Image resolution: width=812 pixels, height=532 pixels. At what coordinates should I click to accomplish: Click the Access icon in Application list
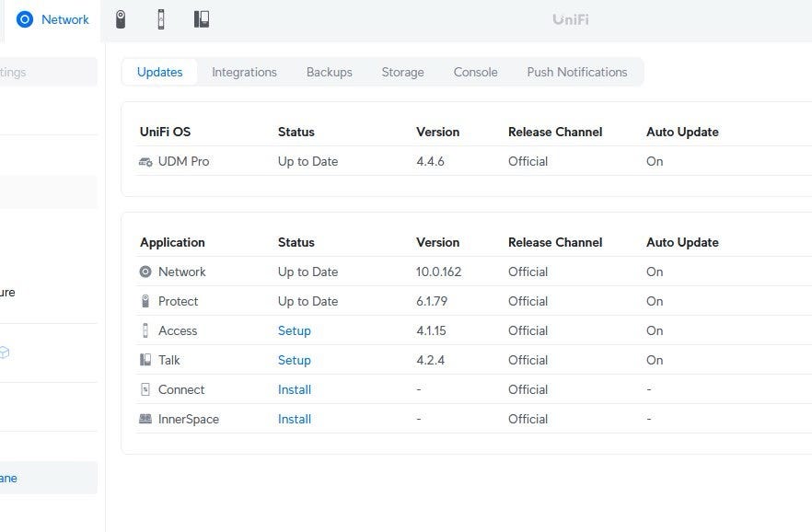[145, 331]
